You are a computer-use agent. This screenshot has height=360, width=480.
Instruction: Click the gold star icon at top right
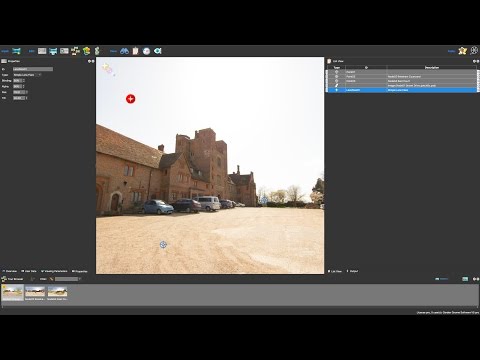pyautogui.click(x=462, y=51)
